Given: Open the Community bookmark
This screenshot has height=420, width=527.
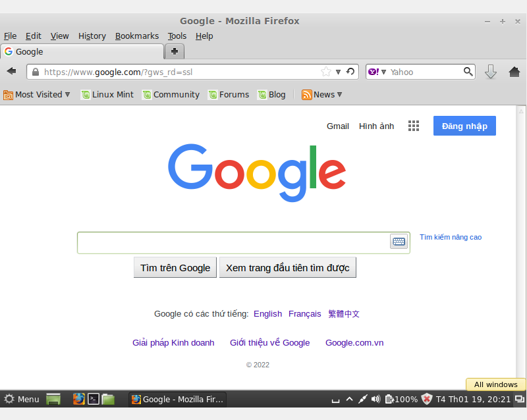Looking at the screenshot, I should [x=171, y=95].
